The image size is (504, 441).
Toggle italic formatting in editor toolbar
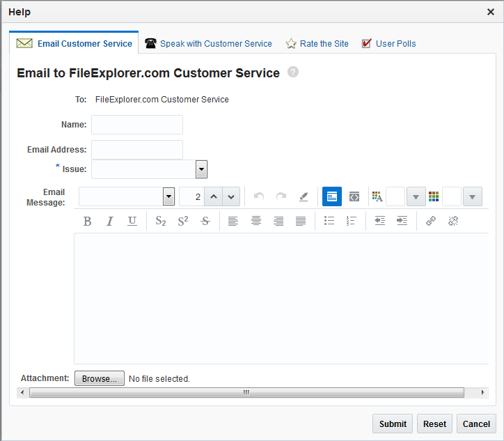[109, 221]
